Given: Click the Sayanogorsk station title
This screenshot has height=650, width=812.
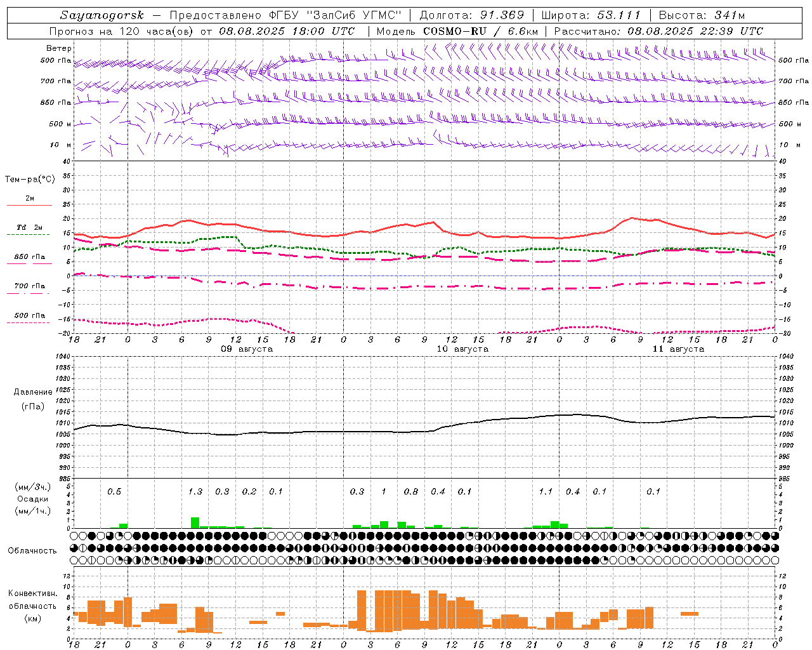Looking at the screenshot, I should (x=102, y=15).
